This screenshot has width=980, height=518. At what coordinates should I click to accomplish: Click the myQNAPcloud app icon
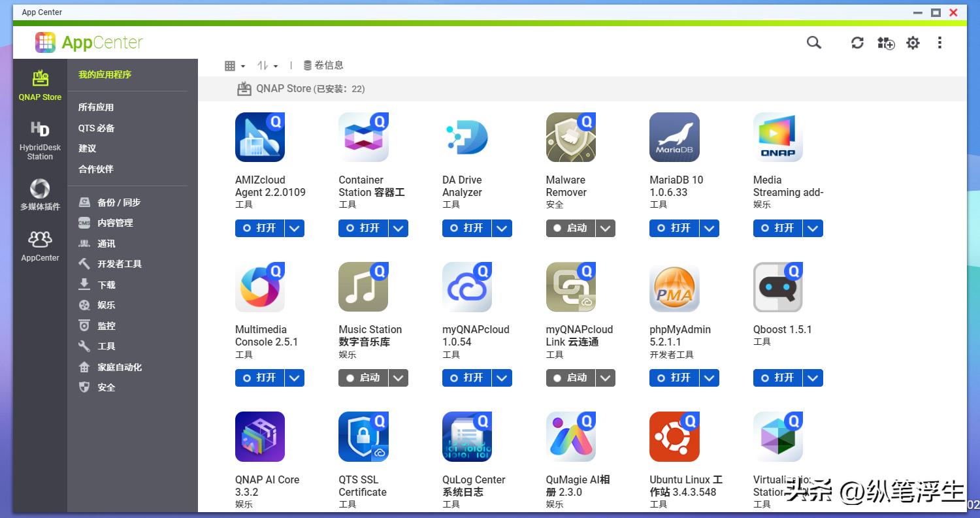click(467, 287)
